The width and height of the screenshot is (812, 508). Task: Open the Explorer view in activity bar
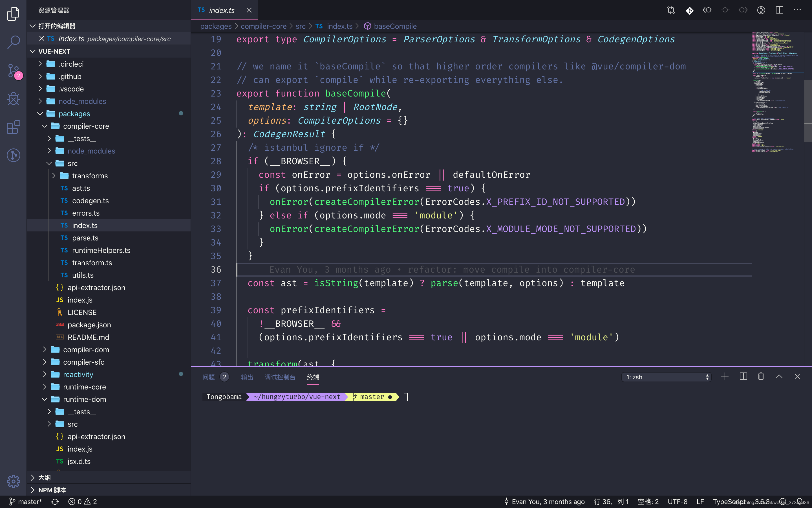[14, 14]
